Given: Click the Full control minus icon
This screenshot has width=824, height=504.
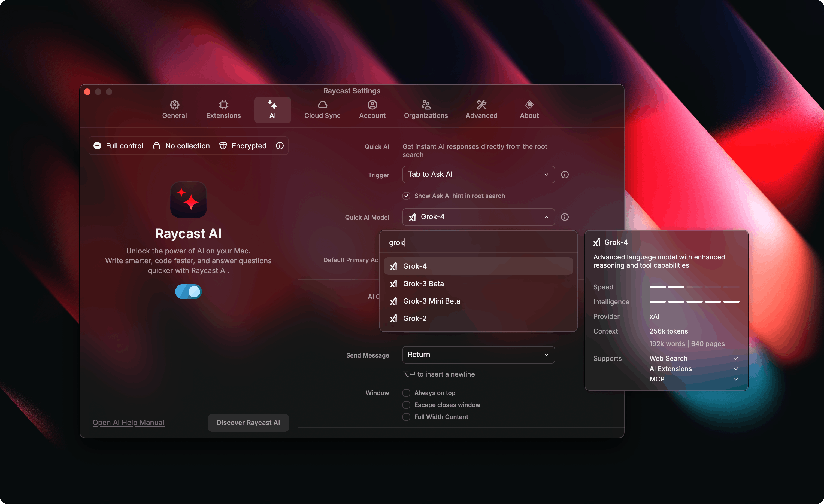Looking at the screenshot, I should pos(97,146).
